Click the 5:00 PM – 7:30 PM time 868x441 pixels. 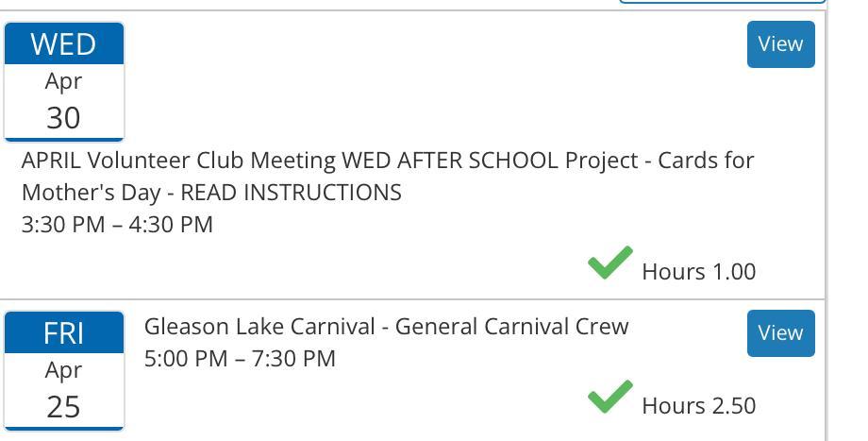pos(240,359)
